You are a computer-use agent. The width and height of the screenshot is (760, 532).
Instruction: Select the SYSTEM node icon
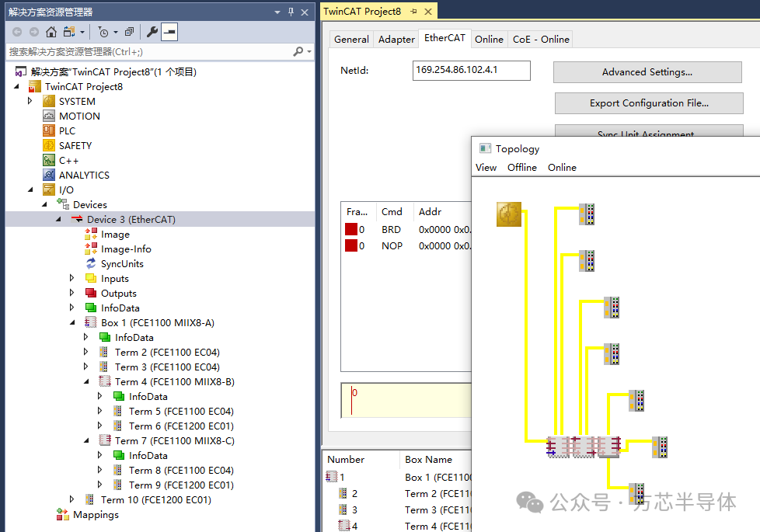[49, 101]
